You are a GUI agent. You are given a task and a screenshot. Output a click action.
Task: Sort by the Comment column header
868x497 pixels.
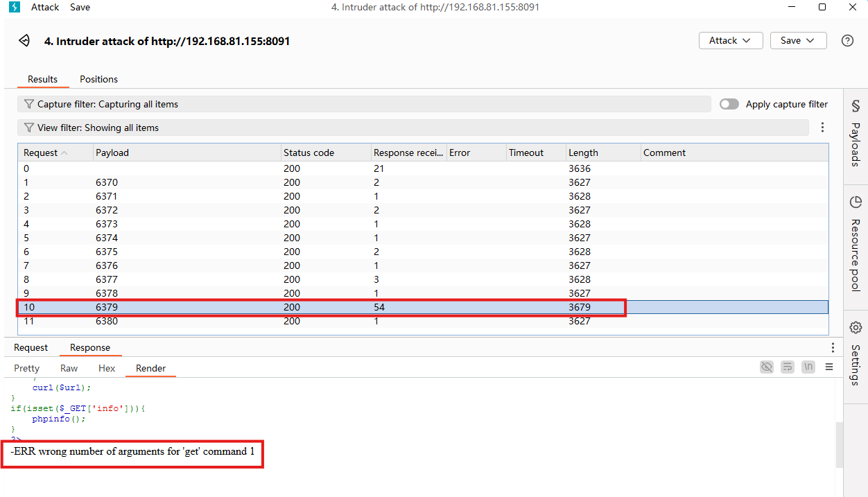point(734,152)
